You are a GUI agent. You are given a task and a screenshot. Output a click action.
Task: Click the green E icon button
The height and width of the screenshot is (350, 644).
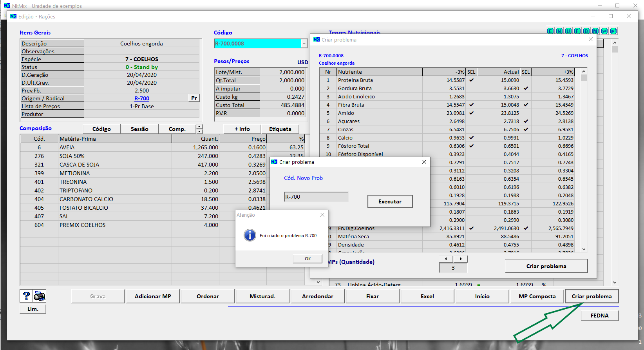pos(550,31)
